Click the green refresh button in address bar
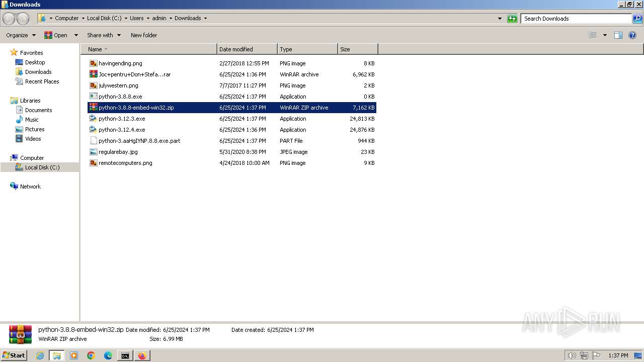Image resolution: width=644 pixels, height=362 pixels. pyautogui.click(x=512, y=19)
